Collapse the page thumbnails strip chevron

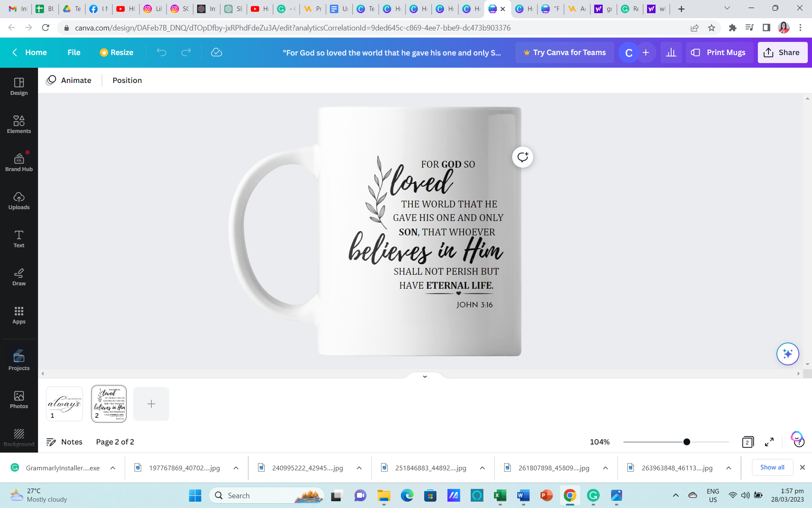pos(425,376)
